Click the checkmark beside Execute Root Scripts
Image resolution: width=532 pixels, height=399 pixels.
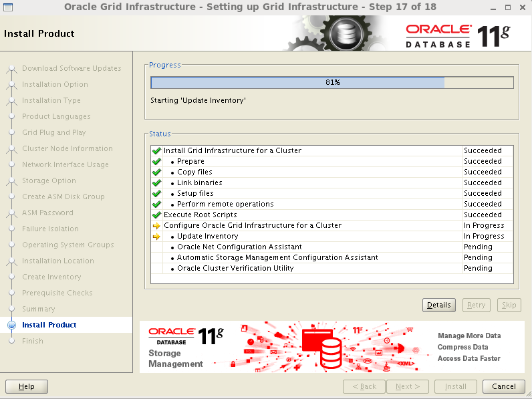[x=156, y=215]
